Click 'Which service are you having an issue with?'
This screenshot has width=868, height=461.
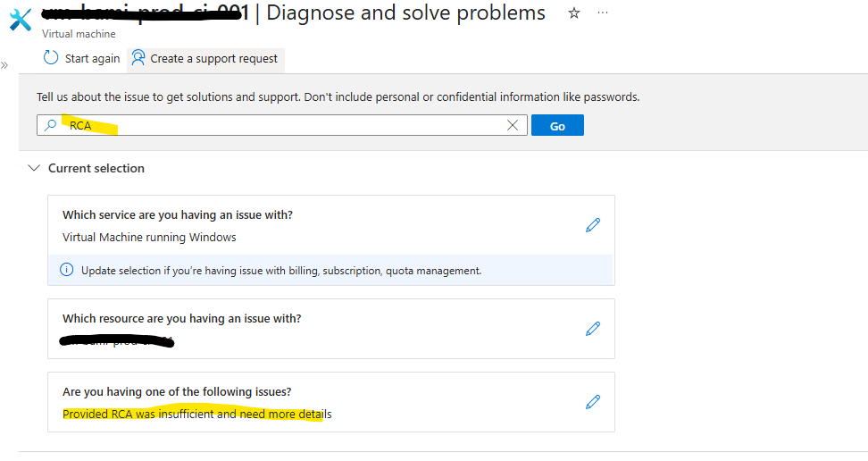178,215
